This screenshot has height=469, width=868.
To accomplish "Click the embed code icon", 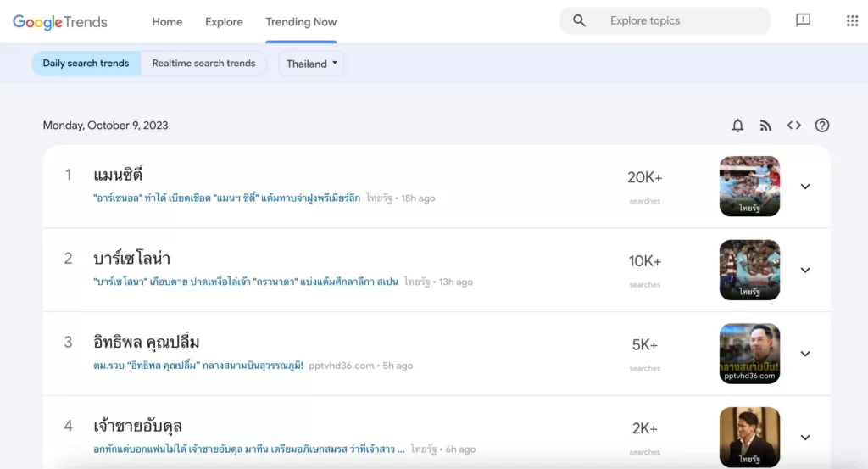I will coord(793,126).
